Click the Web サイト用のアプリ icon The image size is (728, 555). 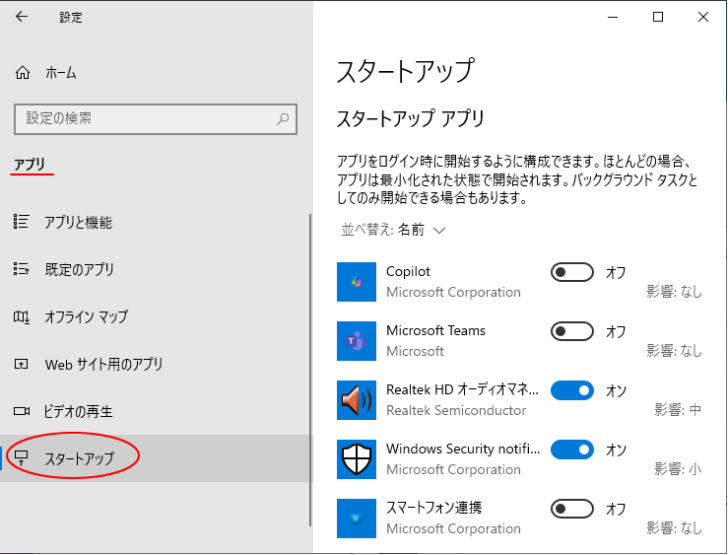[21, 364]
